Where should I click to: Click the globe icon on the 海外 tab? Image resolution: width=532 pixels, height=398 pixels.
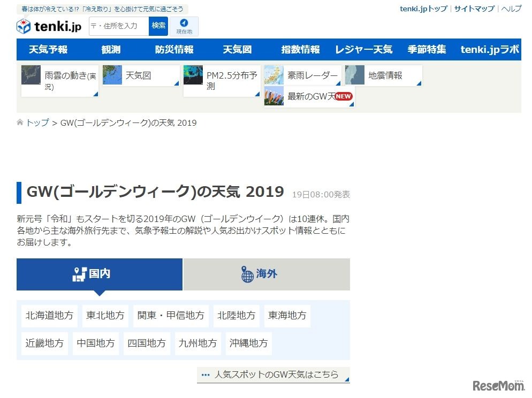coord(246,274)
